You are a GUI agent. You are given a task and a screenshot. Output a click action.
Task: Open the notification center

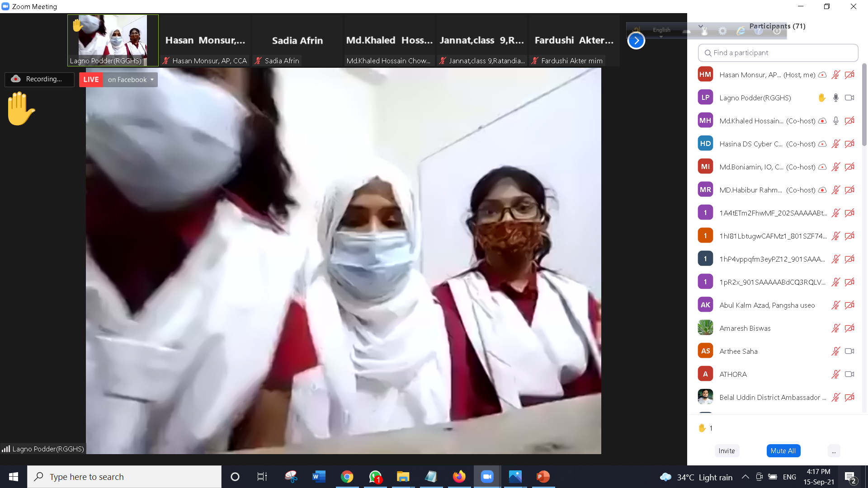coord(850,477)
